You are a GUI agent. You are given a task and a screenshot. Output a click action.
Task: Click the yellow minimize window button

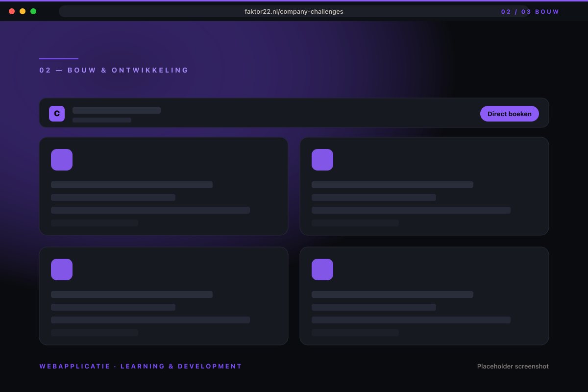[x=23, y=11]
